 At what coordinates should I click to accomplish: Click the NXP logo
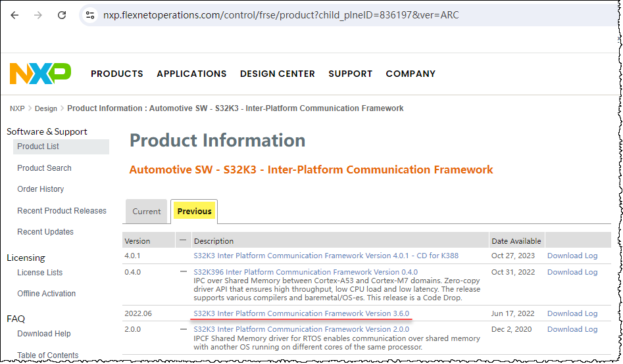tap(40, 74)
